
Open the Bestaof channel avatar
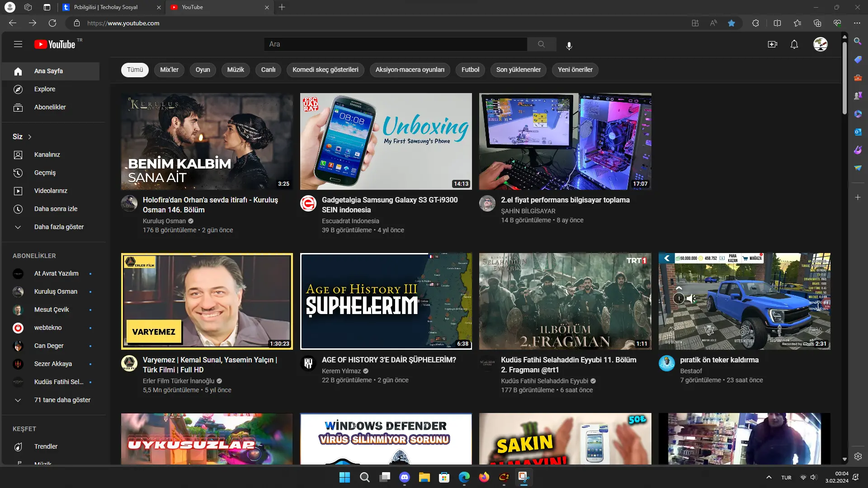coord(667,363)
